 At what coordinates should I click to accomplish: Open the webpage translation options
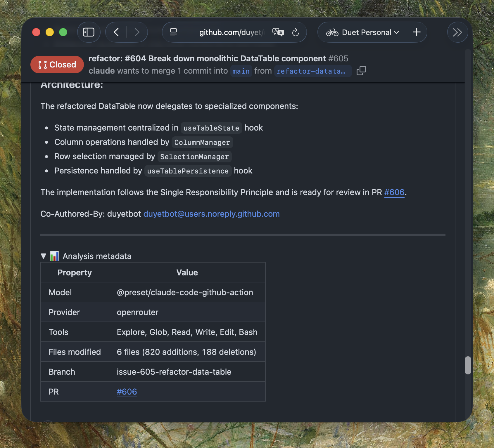tap(278, 32)
